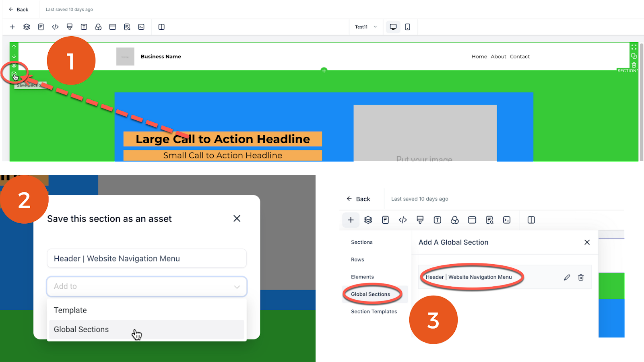Click the Back button at top left
Viewport: 644px width, 362px height.
coord(19,9)
